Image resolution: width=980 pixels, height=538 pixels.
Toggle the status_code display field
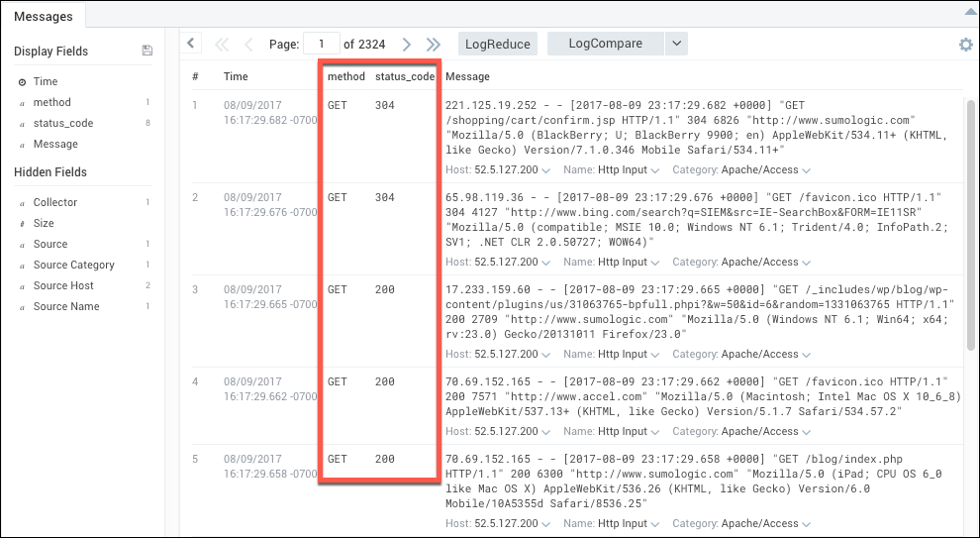click(x=62, y=123)
